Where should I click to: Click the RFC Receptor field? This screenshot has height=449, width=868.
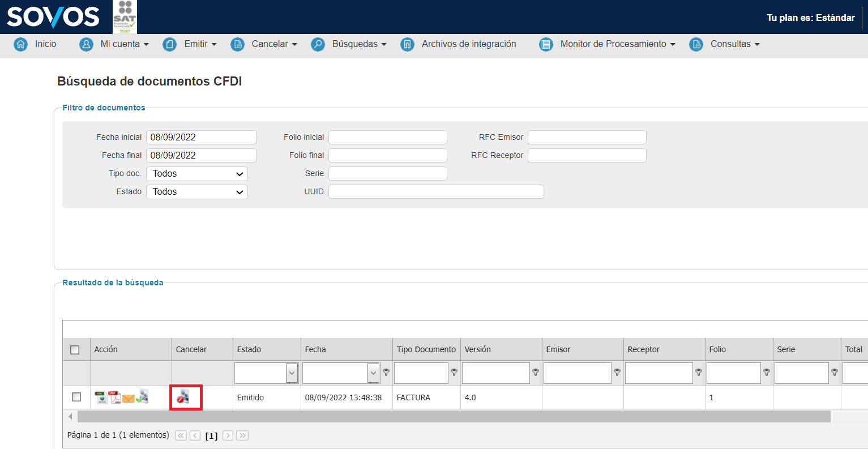coord(587,156)
